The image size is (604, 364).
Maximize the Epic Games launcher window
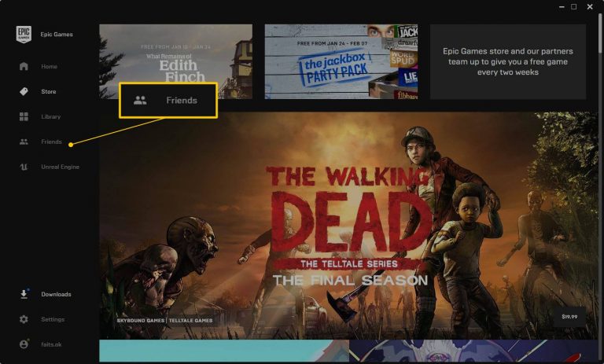(x=574, y=6)
